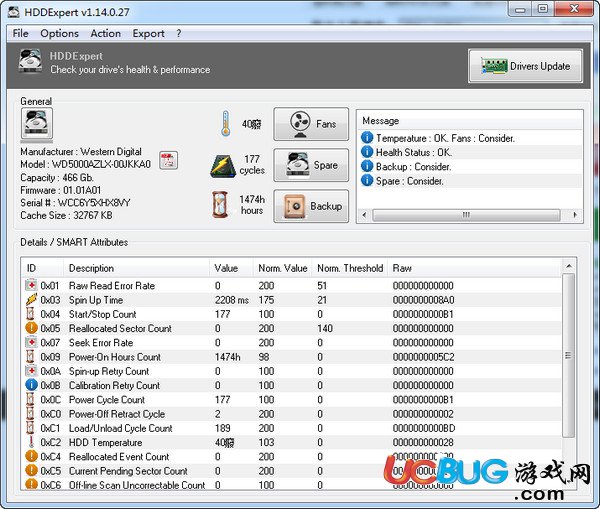This screenshot has height=509, width=600.
Task: Click the thermometer icon of 0xC2 HDD Temperature
Action: click(31, 442)
